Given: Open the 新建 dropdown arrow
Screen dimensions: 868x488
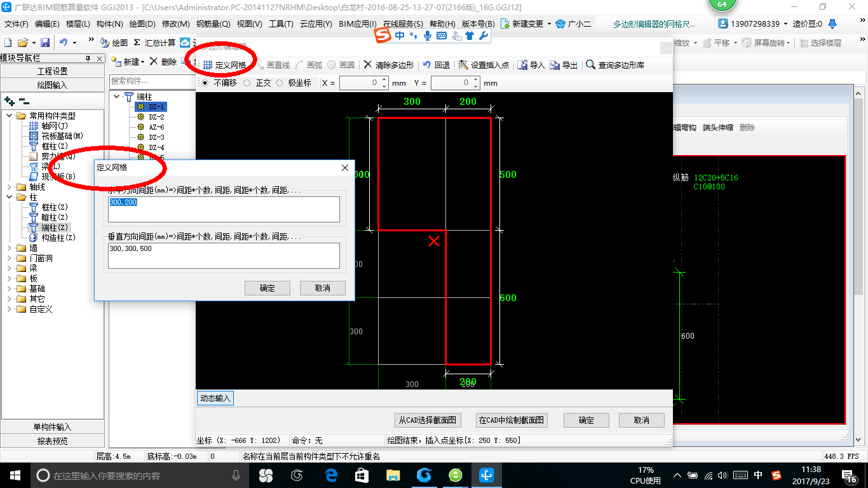Looking at the screenshot, I should [143, 62].
